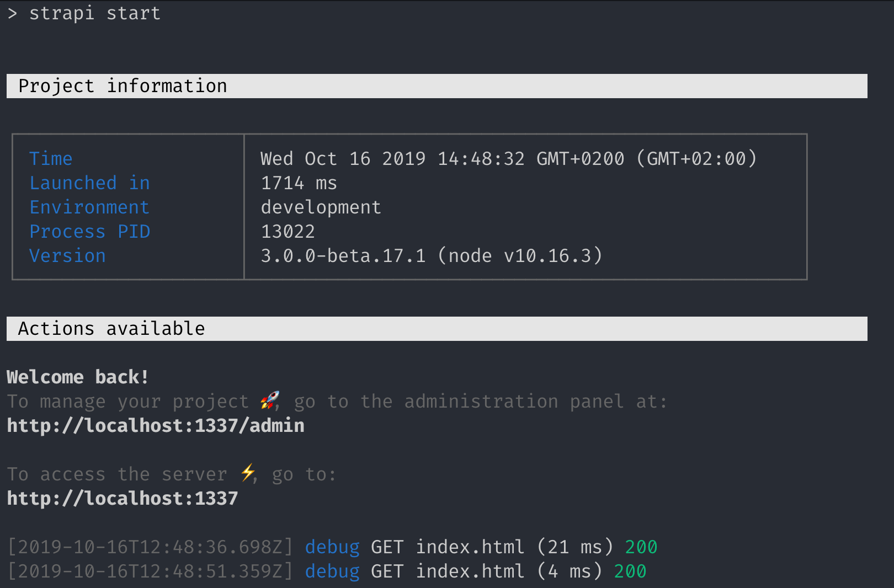The image size is (894, 588).
Task: Select the Environment label
Action: 89,207
